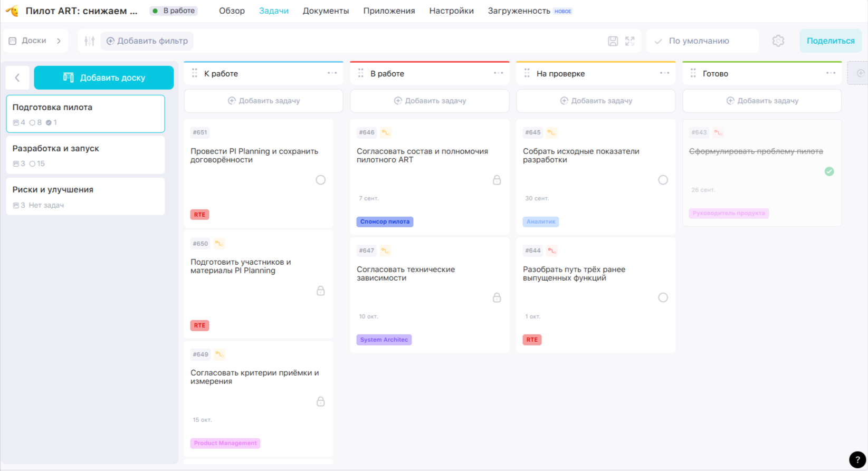Mark task #645 as complete
Viewport: 868px width, 471px height.
click(663, 180)
